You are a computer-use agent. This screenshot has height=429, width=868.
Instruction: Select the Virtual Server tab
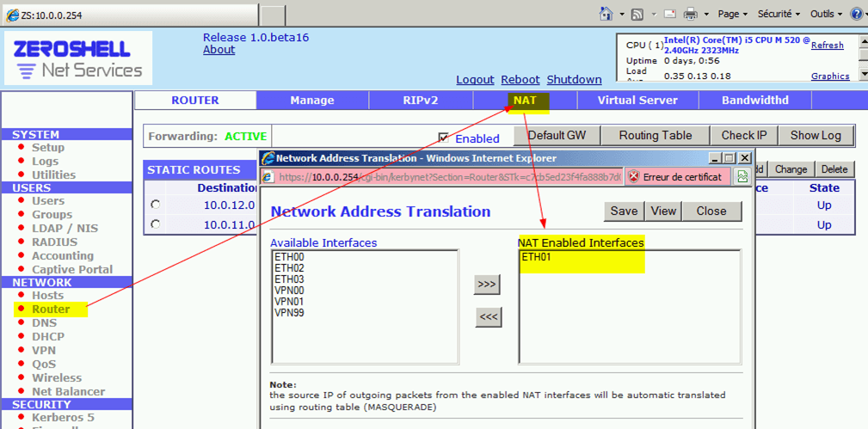coord(637,101)
